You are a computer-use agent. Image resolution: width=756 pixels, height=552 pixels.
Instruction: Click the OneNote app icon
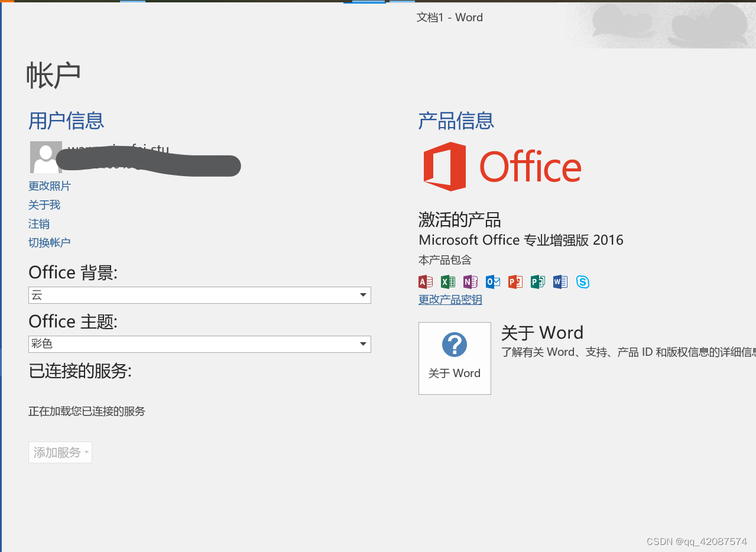point(471,282)
